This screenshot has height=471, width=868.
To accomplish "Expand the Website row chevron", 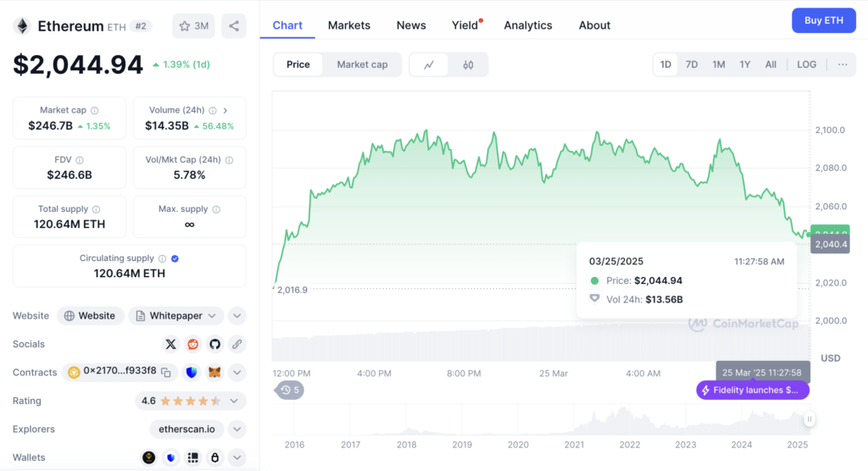I will pyautogui.click(x=237, y=315).
